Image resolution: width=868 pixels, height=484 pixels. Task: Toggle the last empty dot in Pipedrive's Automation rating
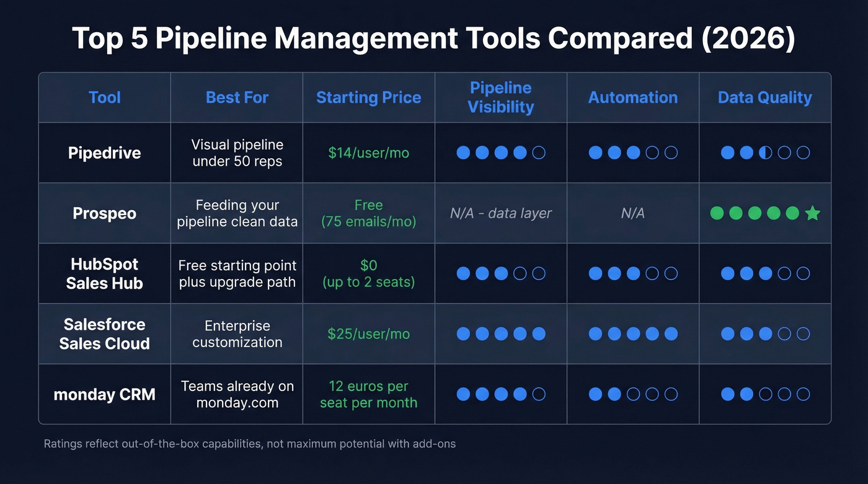pos(671,152)
